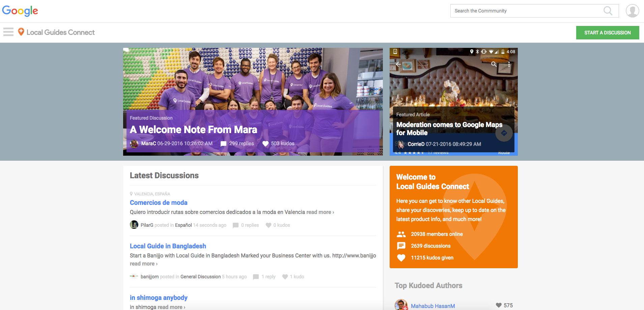Open CorrieD's profile name link
The height and width of the screenshot is (310, 644).
click(x=416, y=144)
